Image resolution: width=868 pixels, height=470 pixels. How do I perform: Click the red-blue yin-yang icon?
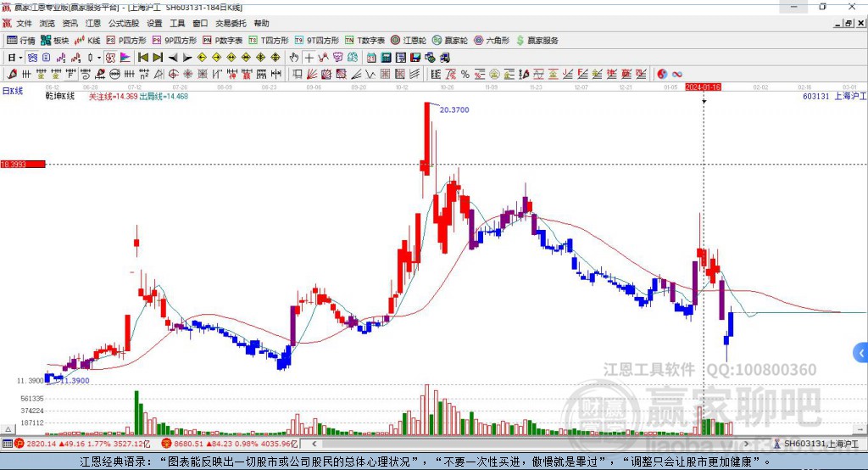[x=662, y=74]
